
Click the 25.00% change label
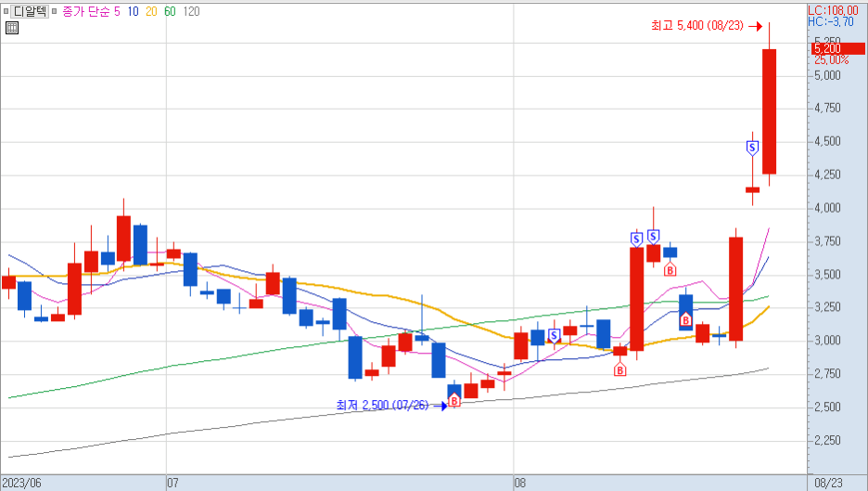[831, 59]
